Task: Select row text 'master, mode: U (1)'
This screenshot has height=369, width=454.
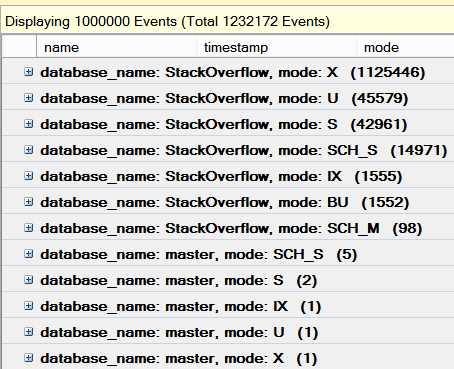Action: click(242, 332)
